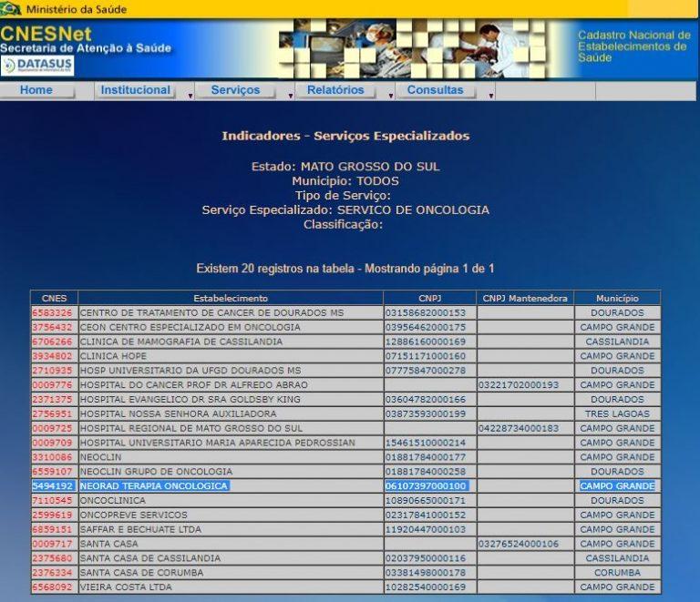Open CNES link 3756432 for CEON
This screenshot has width=700, height=602.
point(52,327)
